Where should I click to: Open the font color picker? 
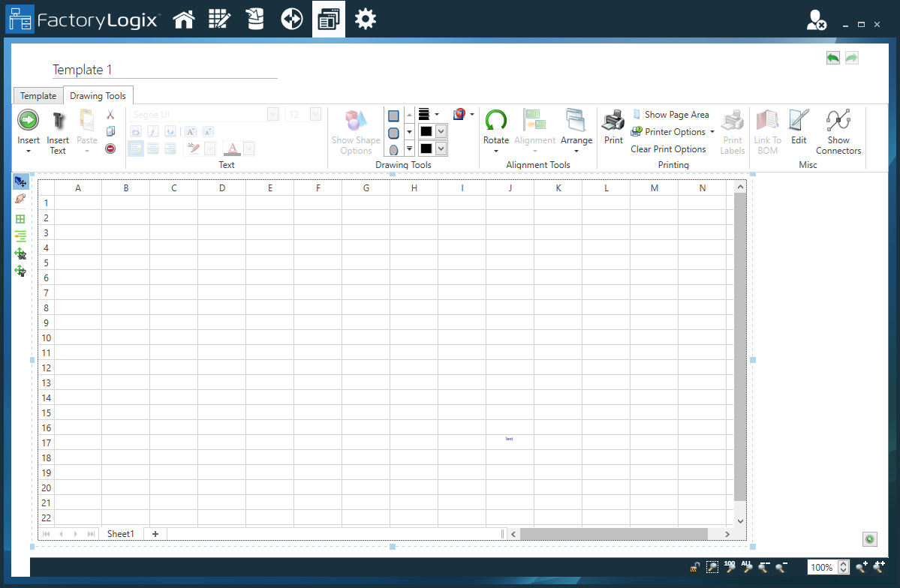[x=248, y=148]
